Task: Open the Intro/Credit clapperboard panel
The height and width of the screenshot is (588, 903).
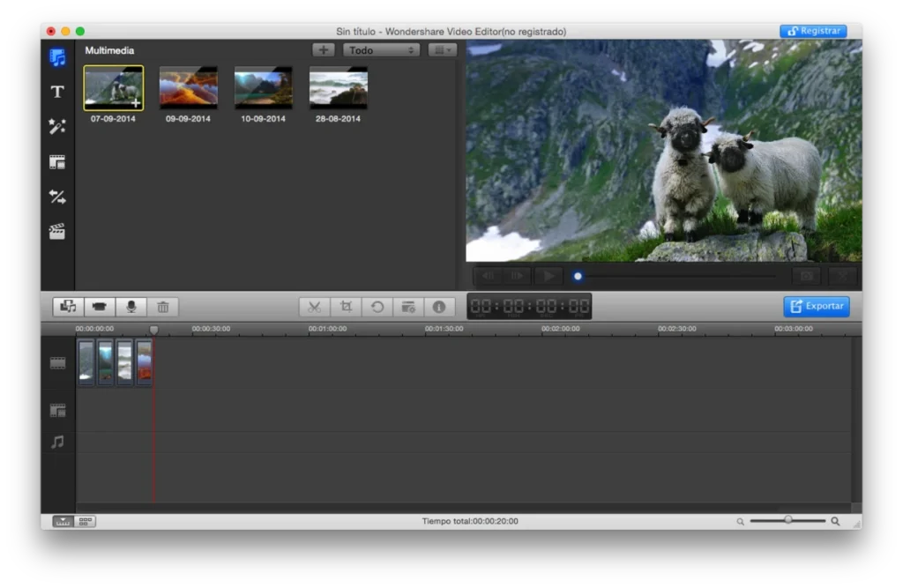Action: [56, 231]
